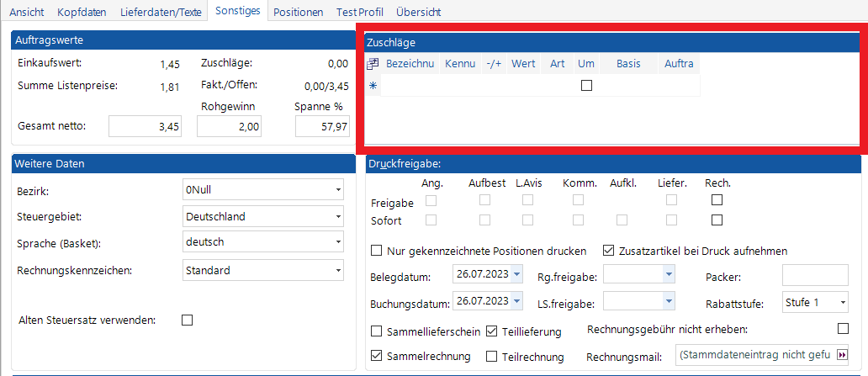868x376 pixels.
Task: Toggle the Sammelrechnung checkbox
Action: (377, 356)
